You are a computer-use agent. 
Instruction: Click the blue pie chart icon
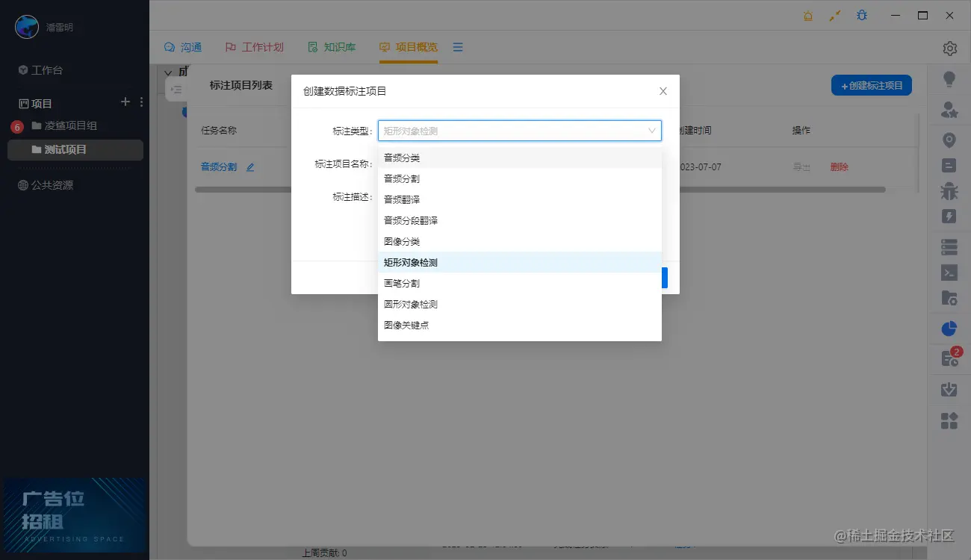949,329
